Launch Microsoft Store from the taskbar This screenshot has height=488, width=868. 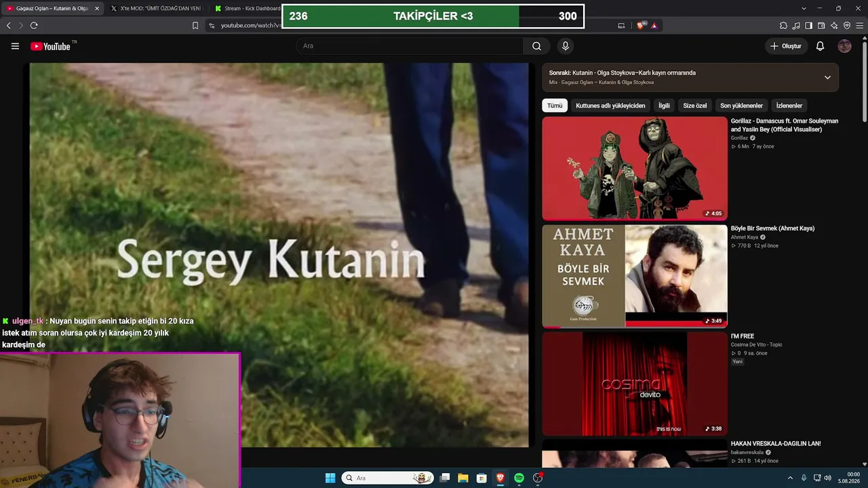coord(481,478)
